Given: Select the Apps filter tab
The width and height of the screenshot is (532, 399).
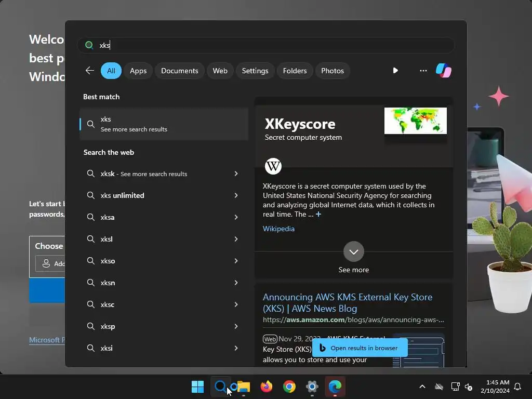Looking at the screenshot, I should pos(138,71).
